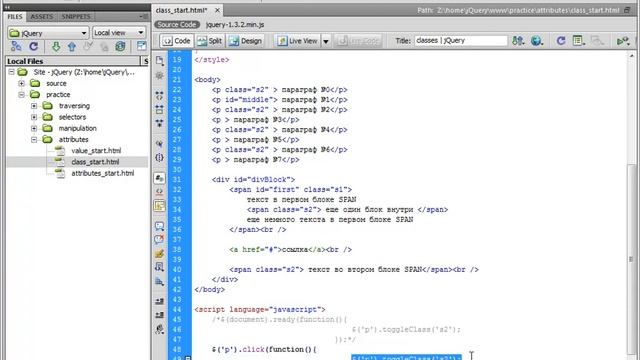Open the Local view dropdown
The width and height of the screenshot is (640, 360).
119,33
